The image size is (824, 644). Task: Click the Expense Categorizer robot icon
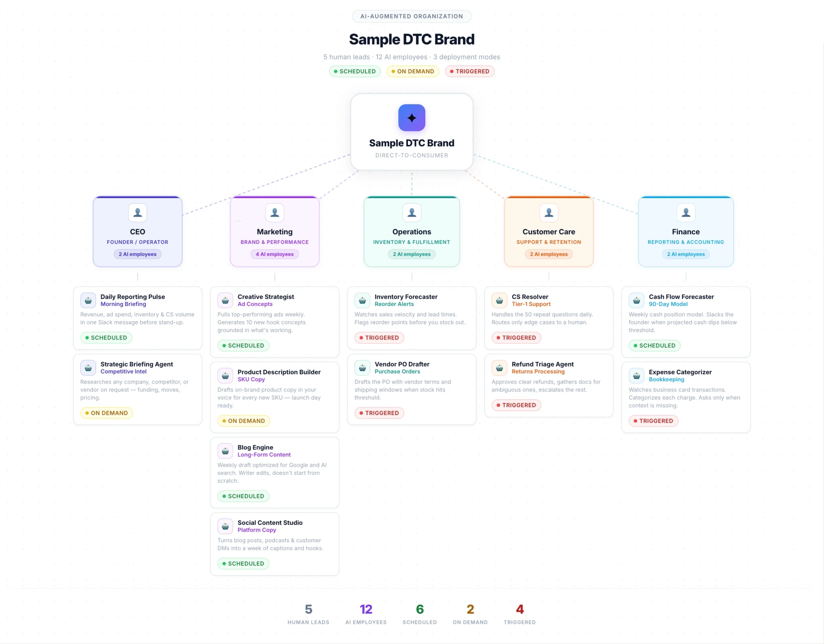coord(637,376)
